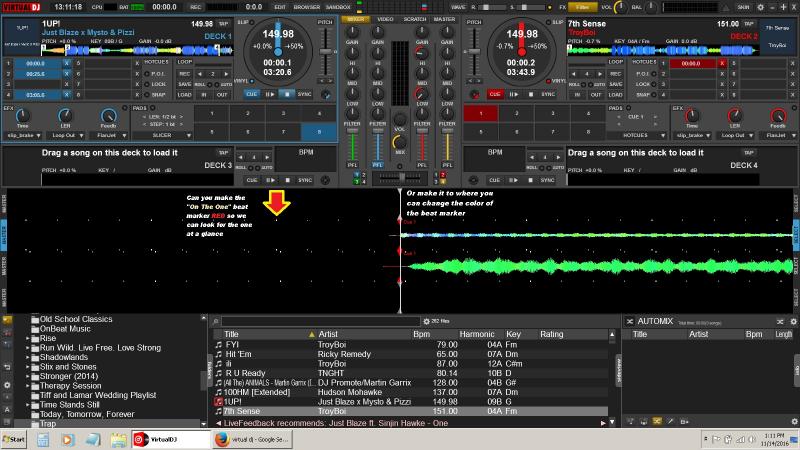800x450 pixels.
Task: Open the SKIN selector
Action: pyautogui.click(x=743, y=7)
